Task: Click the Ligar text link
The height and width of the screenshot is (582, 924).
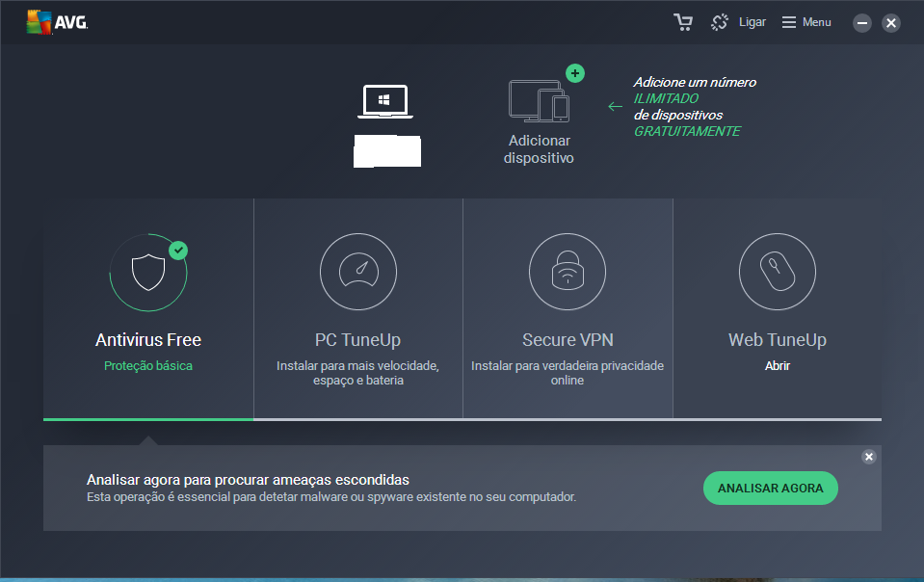Action: pyautogui.click(x=752, y=22)
